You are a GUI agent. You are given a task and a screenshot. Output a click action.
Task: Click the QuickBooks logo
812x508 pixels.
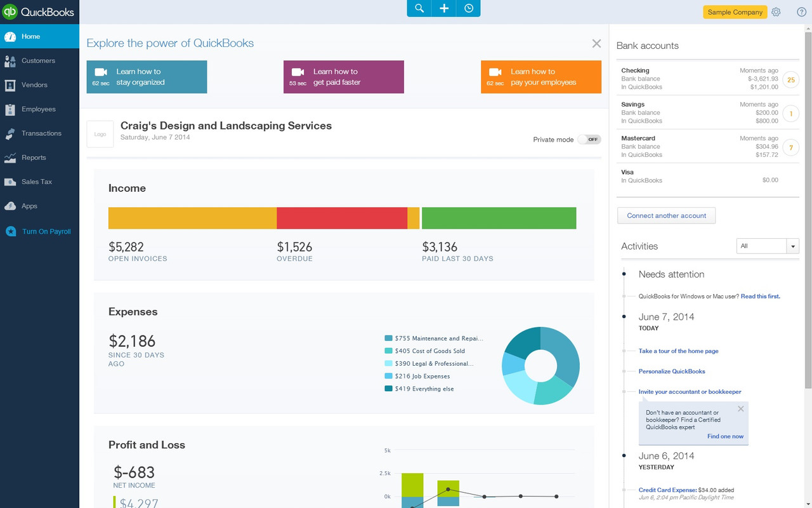(x=39, y=12)
